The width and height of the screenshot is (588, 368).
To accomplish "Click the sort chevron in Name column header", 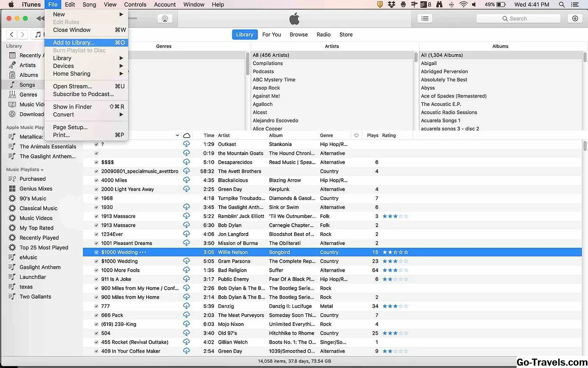I will (177, 135).
